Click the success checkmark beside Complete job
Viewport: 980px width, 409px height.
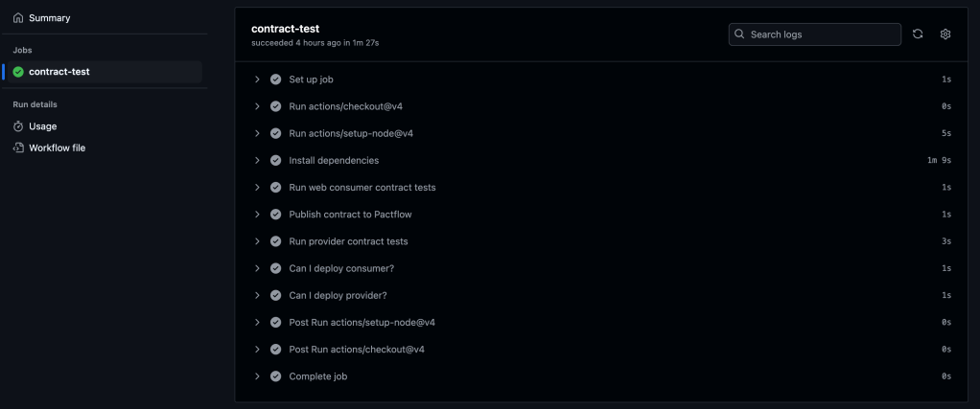(x=276, y=376)
